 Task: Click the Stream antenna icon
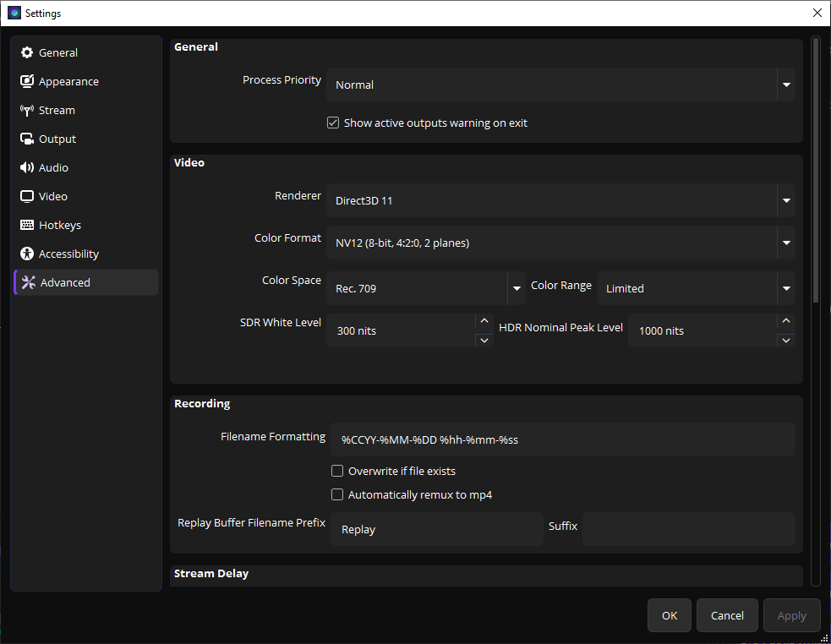click(27, 110)
